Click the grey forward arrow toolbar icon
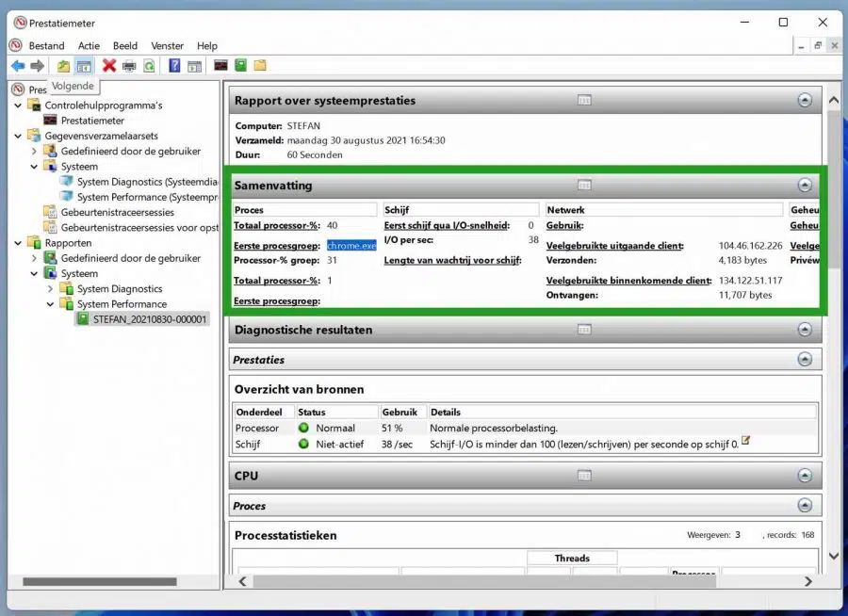Image resolution: width=848 pixels, height=616 pixels. [x=38, y=66]
